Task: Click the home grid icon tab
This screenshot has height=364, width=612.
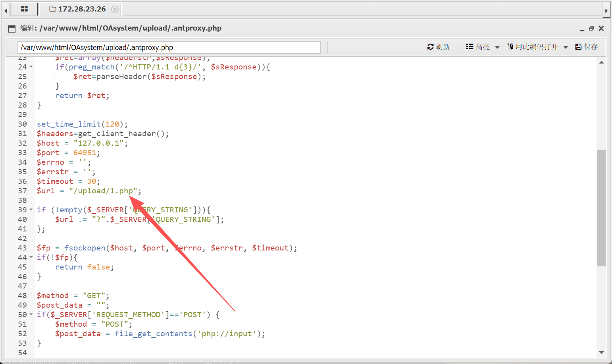Action: 24,9
